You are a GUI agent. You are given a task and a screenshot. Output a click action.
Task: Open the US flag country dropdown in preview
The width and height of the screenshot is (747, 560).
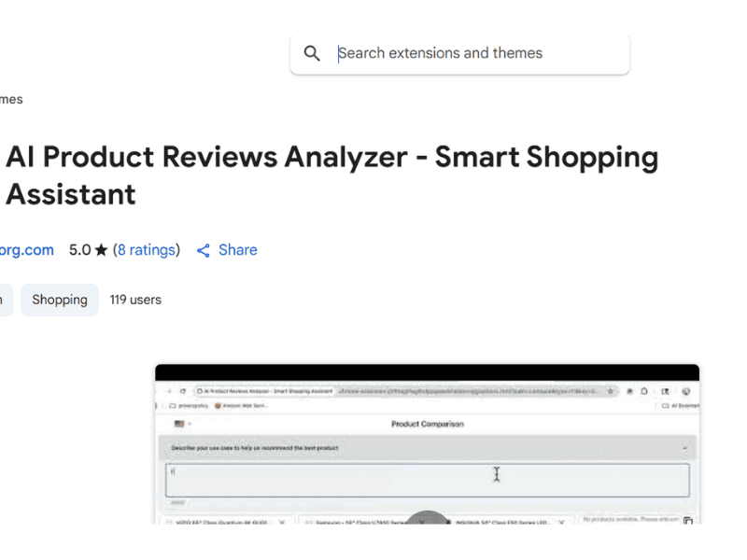(180, 424)
